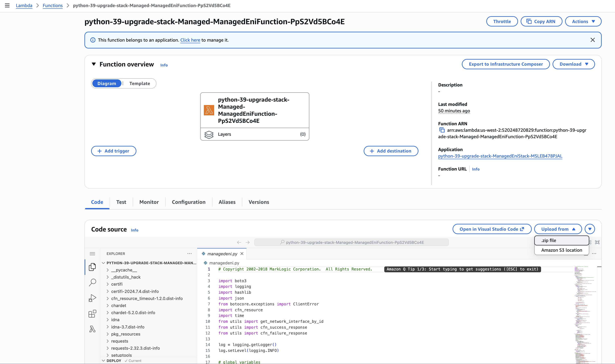Open the Download dropdown menu
Image resolution: width=615 pixels, height=364 pixels.
point(573,64)
